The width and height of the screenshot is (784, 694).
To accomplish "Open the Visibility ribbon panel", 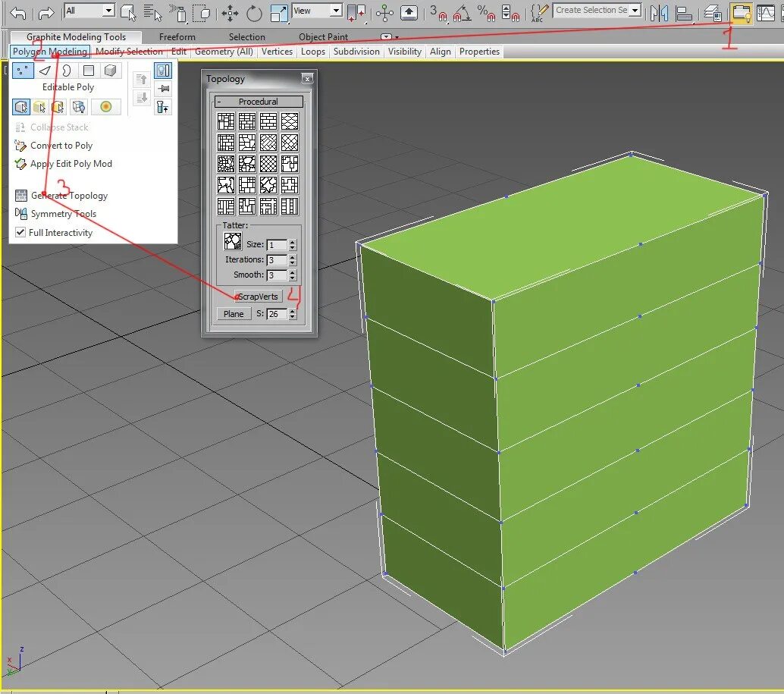I will [405, 52].
